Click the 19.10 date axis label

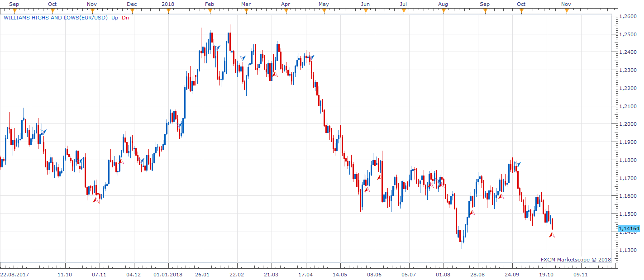coord(546,275)
